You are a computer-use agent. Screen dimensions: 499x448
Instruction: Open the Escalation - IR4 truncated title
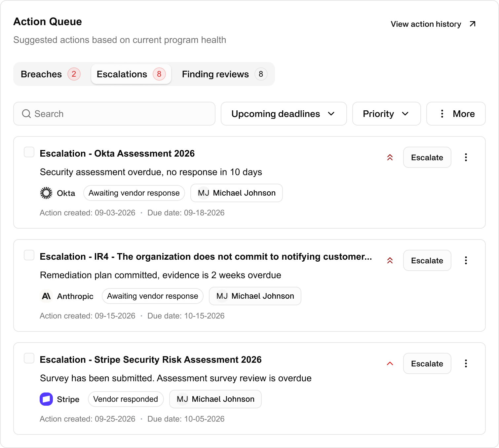click(x=206, y=257)
